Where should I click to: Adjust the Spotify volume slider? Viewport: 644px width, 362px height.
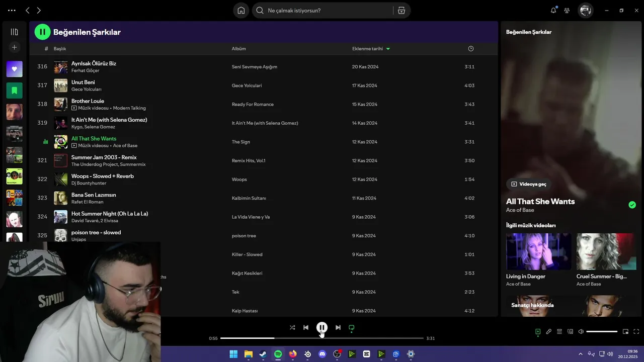click(x=602, y=331)
